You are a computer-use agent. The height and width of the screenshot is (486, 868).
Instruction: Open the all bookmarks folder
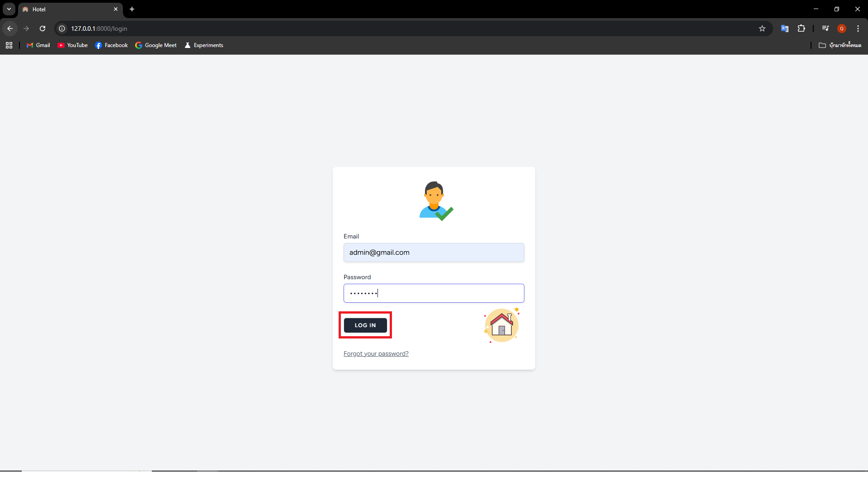pos(840,45)
